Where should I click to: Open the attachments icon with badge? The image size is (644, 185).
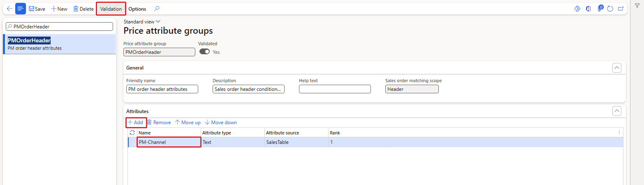[600, 8]
